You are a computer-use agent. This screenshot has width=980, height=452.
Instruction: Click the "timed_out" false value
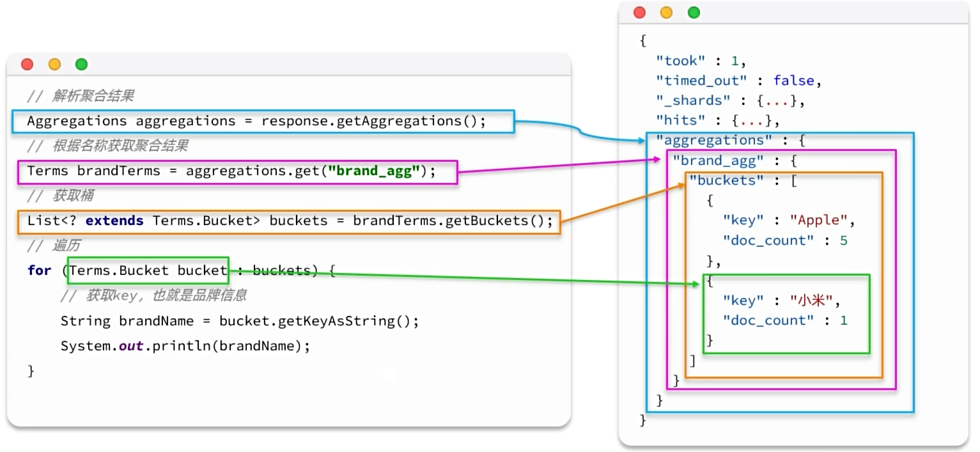coord(793,81)
